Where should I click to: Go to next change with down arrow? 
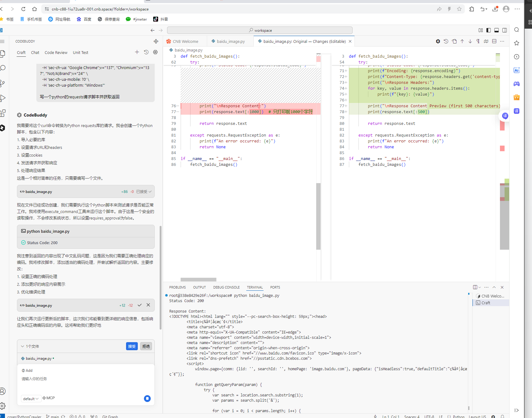click(470, 41)
